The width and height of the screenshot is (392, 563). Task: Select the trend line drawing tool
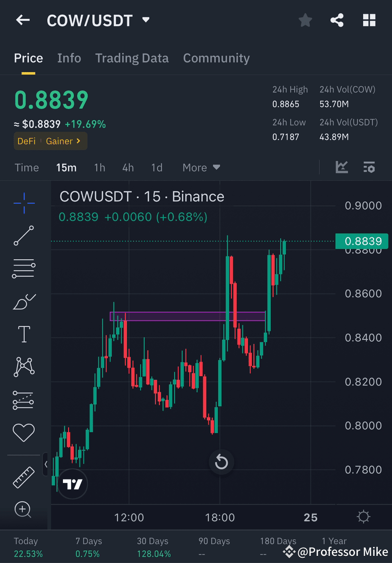[24, 236]
